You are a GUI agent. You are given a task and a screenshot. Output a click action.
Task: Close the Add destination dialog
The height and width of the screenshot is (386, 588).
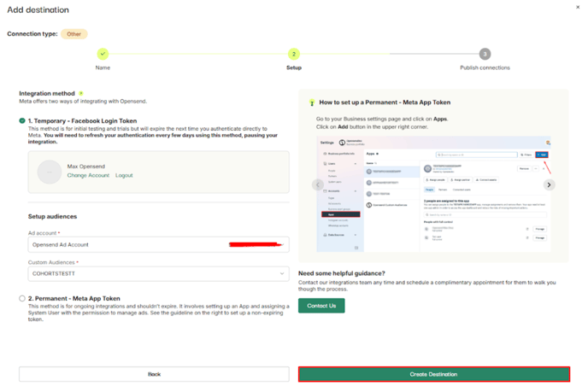tap(578, 8)
